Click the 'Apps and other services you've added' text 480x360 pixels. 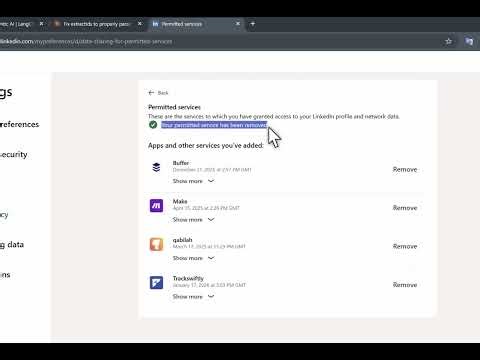coord(206,145)
